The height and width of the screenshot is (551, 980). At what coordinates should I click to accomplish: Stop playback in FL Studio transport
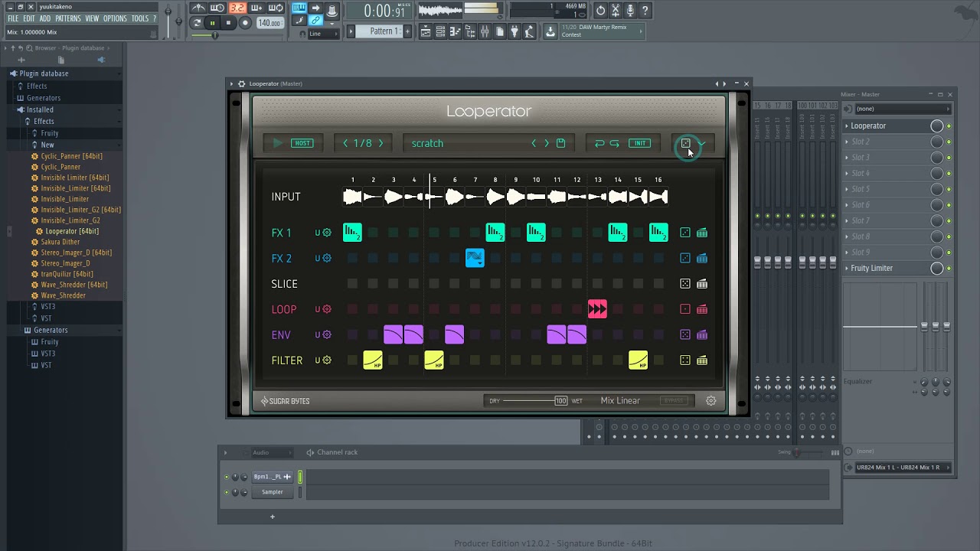click(x=228, y=23)
